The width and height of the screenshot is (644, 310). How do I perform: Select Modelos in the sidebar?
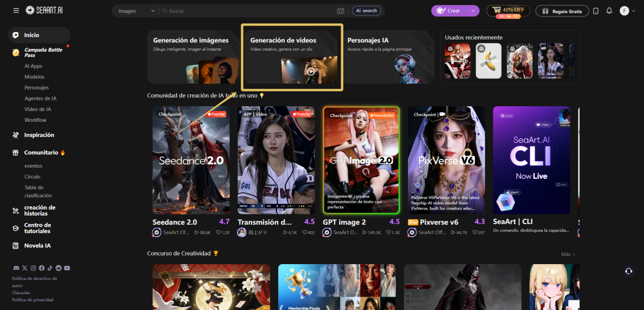coord(34,77)
